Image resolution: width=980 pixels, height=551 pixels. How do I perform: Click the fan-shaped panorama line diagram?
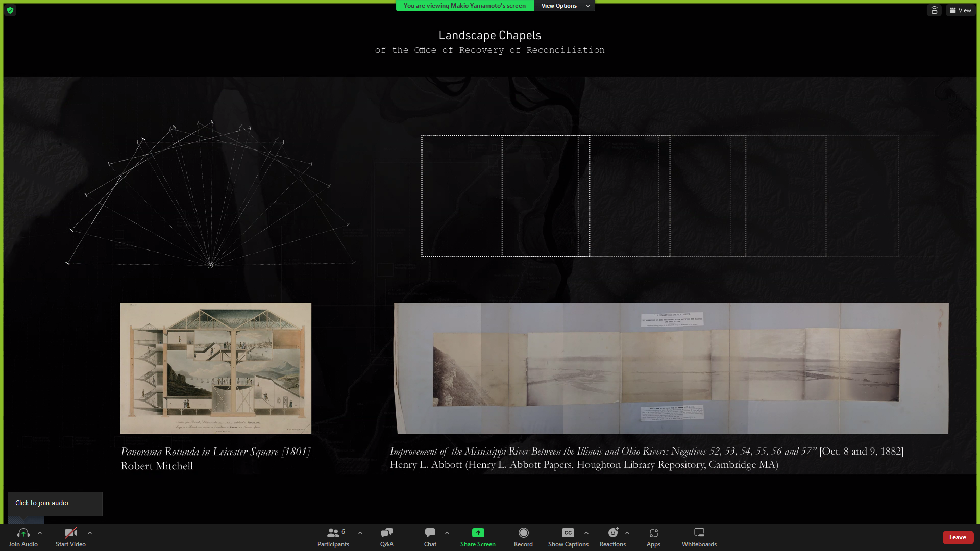[210, 193]
